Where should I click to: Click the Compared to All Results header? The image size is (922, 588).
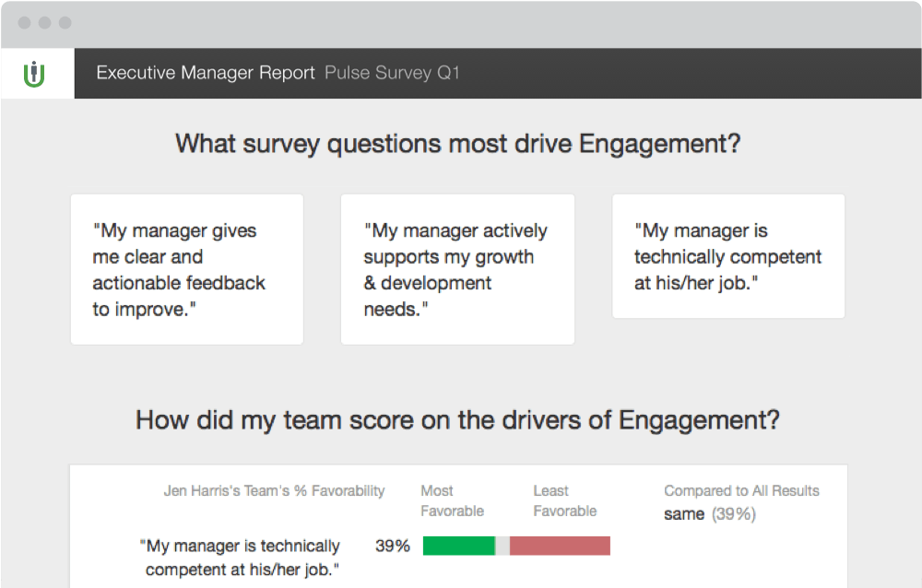point(741,491)
